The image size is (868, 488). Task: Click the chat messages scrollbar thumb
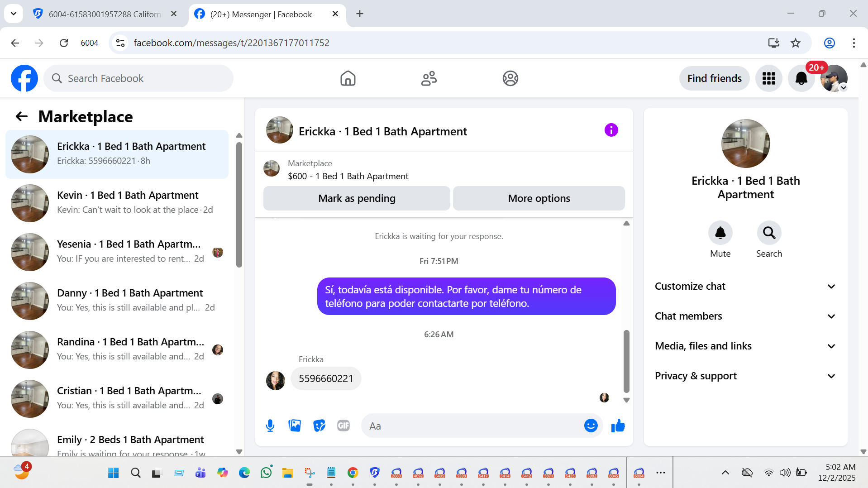626,361
